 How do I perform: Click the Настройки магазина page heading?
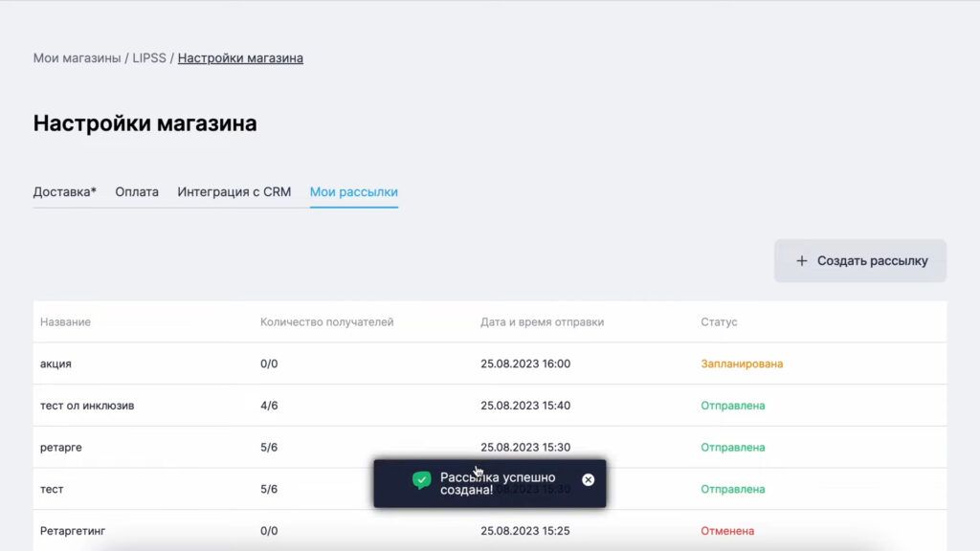tap(145, 123)
